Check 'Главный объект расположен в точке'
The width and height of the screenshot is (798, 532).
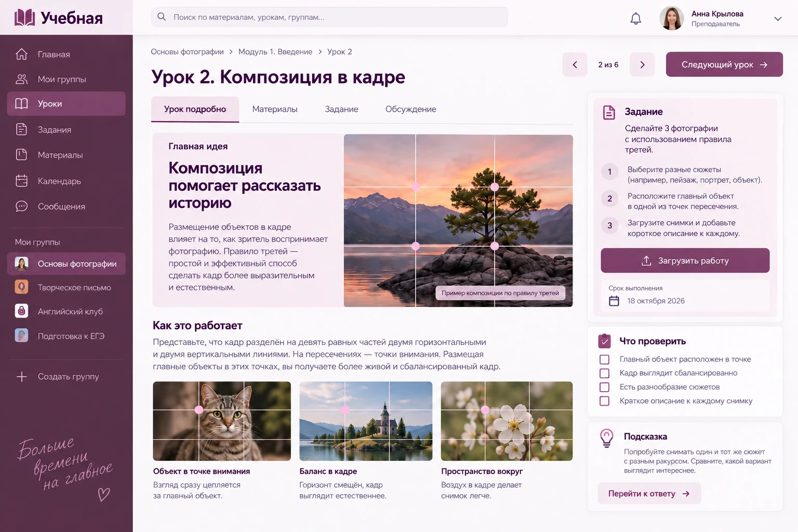click(604, 360)
